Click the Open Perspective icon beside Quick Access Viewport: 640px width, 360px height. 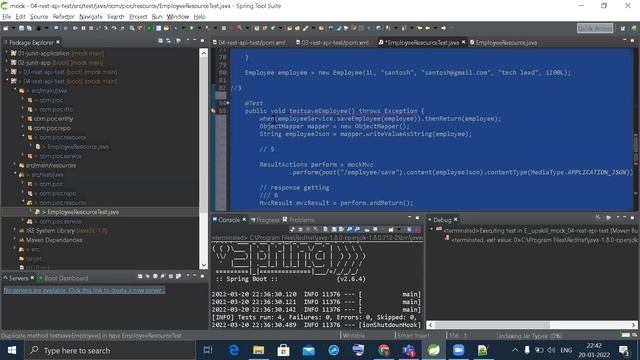(623, 28)
